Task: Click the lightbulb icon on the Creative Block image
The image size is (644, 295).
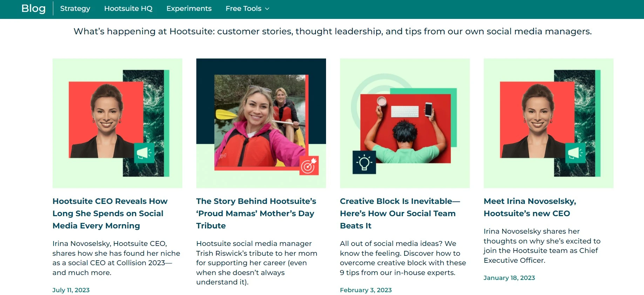Action: tap(364, 162)
